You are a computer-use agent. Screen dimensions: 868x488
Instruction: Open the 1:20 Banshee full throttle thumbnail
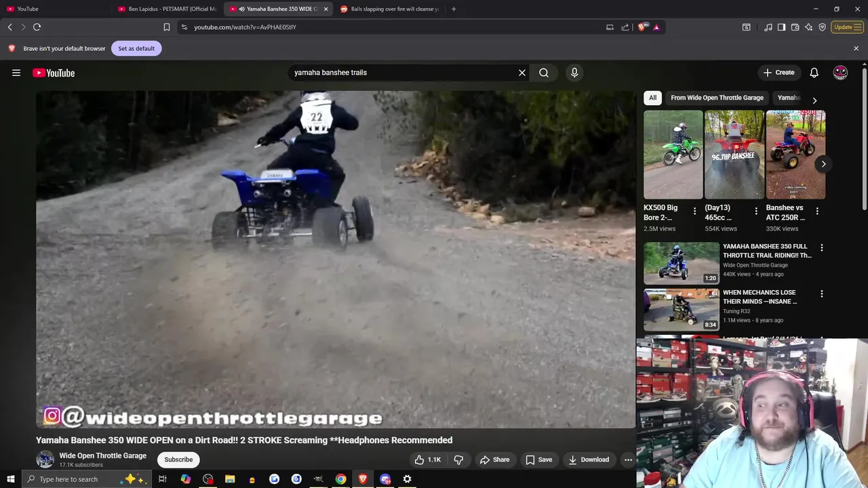coord(682,263)
